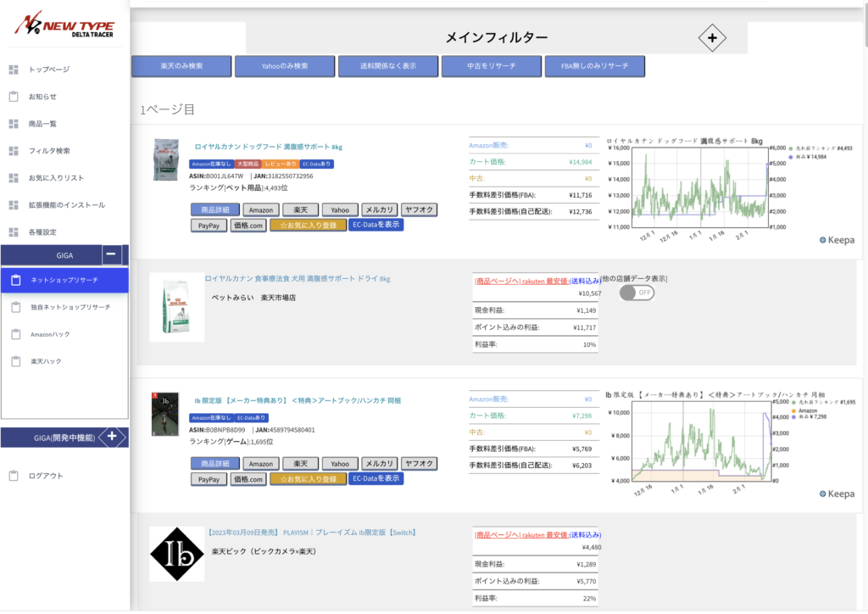
Task: Select ネットショップリサーチ in the GIGA menu
Action: coord(64,280)
